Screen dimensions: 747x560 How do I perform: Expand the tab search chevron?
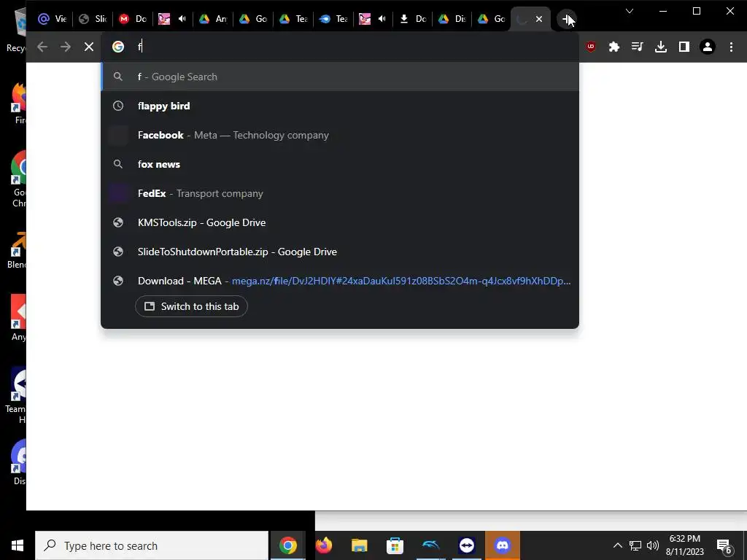pos(630,11)
